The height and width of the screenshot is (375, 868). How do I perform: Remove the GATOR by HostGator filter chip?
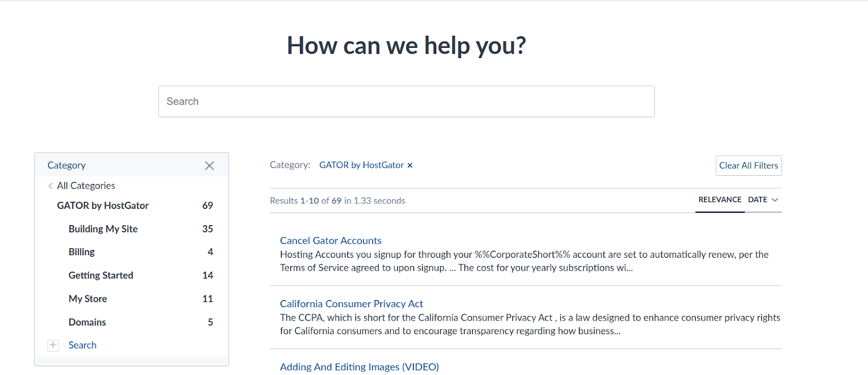(410, 166)
